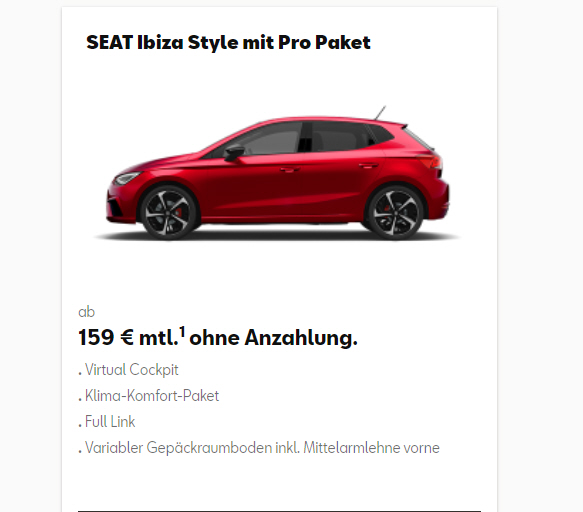This screenshot has height=512, width=583.
Task: Open the red SEAT Ibiza car image
Action: [x=277, y=174]
